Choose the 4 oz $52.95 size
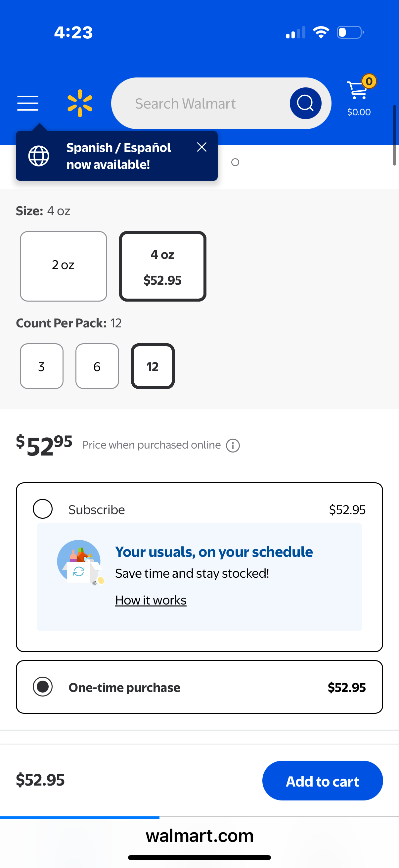399x868 pixels. coord(163,266)
